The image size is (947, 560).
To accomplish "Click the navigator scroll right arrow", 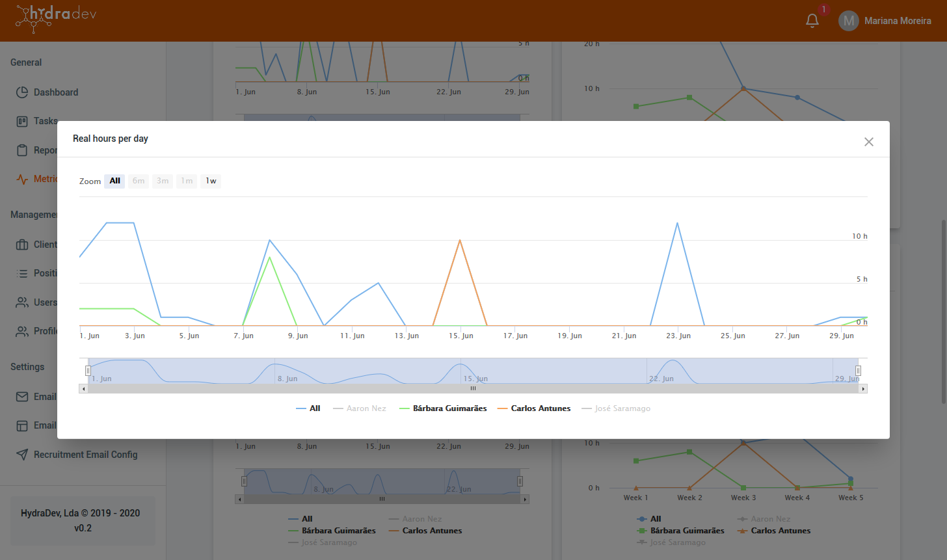I will pos(863,388).
